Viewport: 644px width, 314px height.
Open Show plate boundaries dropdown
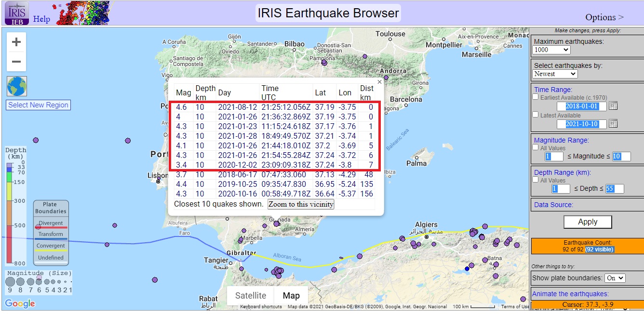tap(615, 278)
